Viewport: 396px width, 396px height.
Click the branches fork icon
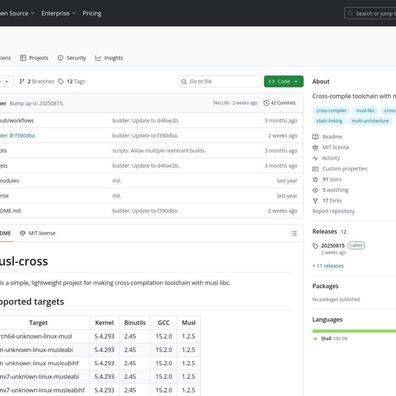pos(22,81)
